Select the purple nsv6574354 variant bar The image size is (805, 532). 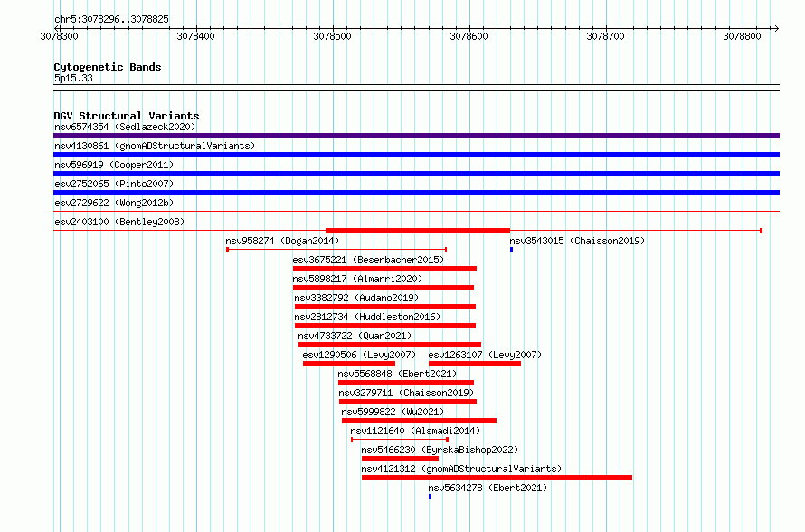coord(416,136)
